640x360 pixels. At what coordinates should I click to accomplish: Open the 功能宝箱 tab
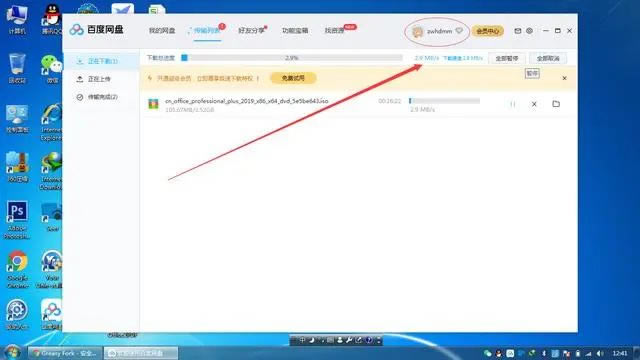click(295, 31)
